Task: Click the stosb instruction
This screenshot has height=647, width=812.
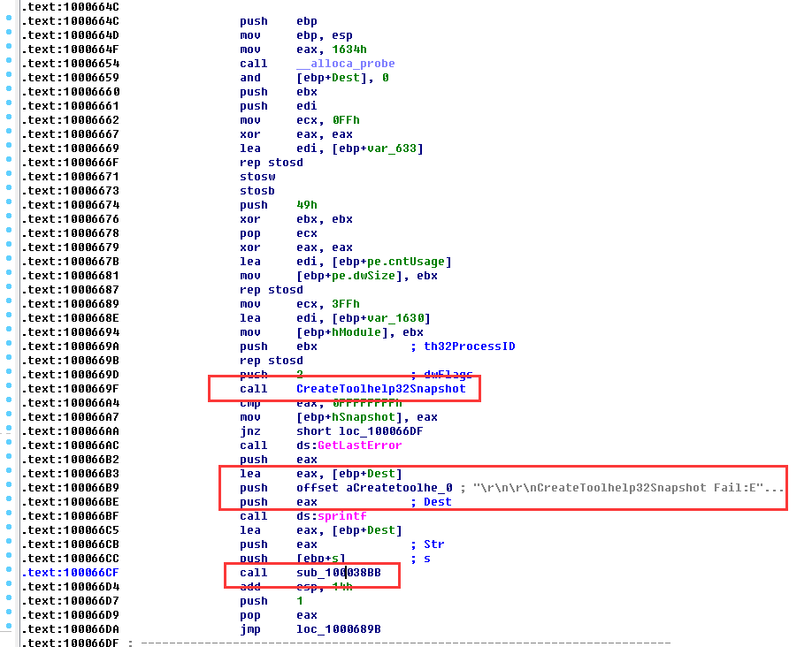Action: point(257,191)
